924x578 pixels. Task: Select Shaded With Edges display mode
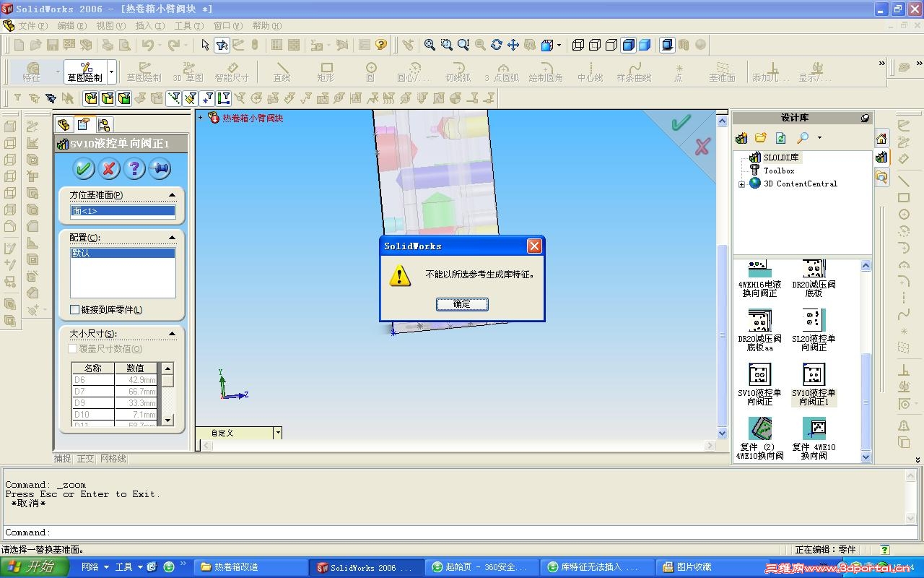coord(628,45)
